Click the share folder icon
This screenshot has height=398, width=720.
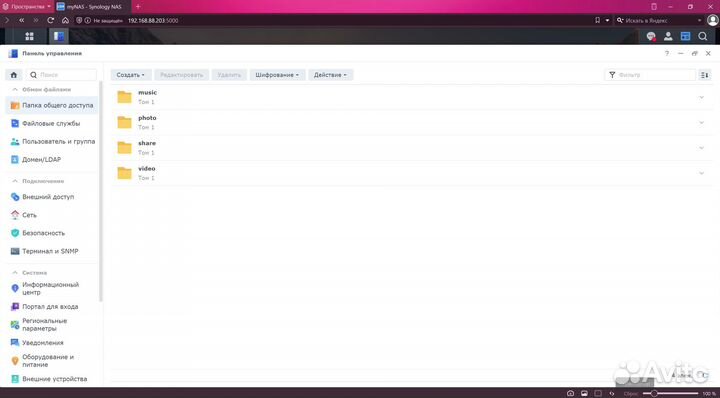coord(124,148)
